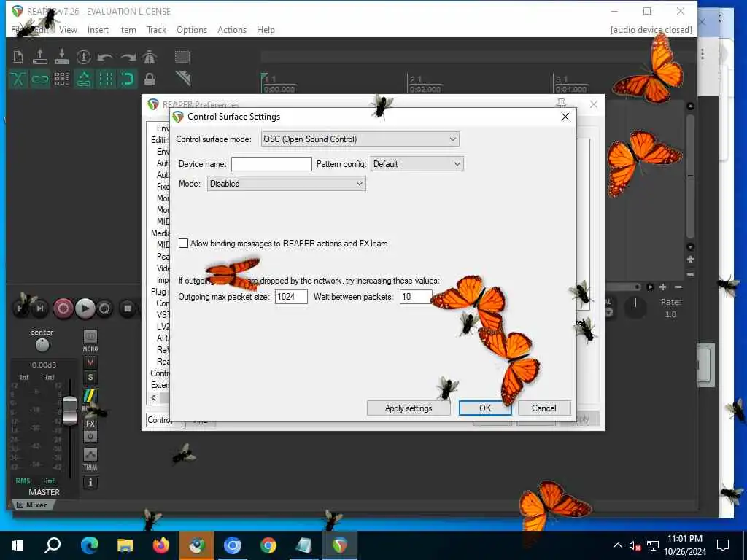747x560 pixels.
Task: Click pin icon in REAPER Preferences title bar
Action: click(561, 104)
